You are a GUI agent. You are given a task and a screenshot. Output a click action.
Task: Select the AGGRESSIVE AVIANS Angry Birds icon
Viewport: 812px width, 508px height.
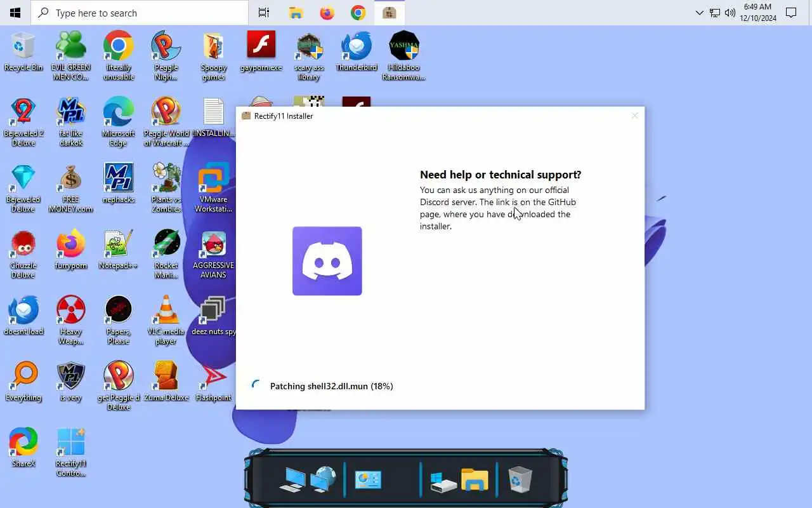click(x=214, y=254)
